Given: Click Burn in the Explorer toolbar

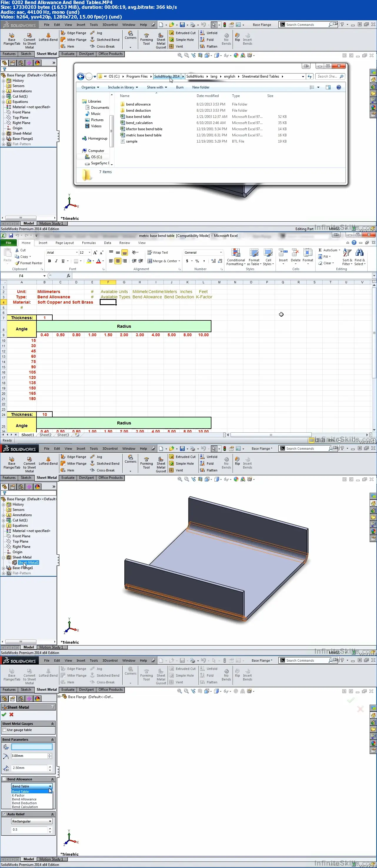Looking at the screenshot, I should 180,87.
